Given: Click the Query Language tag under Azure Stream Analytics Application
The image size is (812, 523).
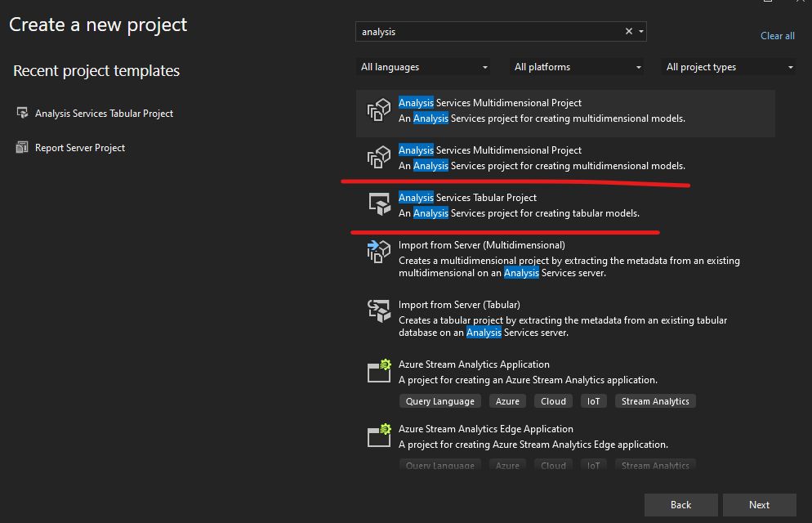Looking at the screenshot, I should (440, 401).
